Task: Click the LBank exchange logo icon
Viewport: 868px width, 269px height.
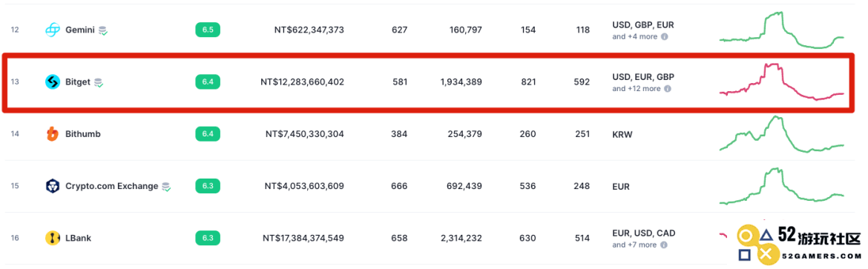Action: pyautogui.click(x=53, y=239)
